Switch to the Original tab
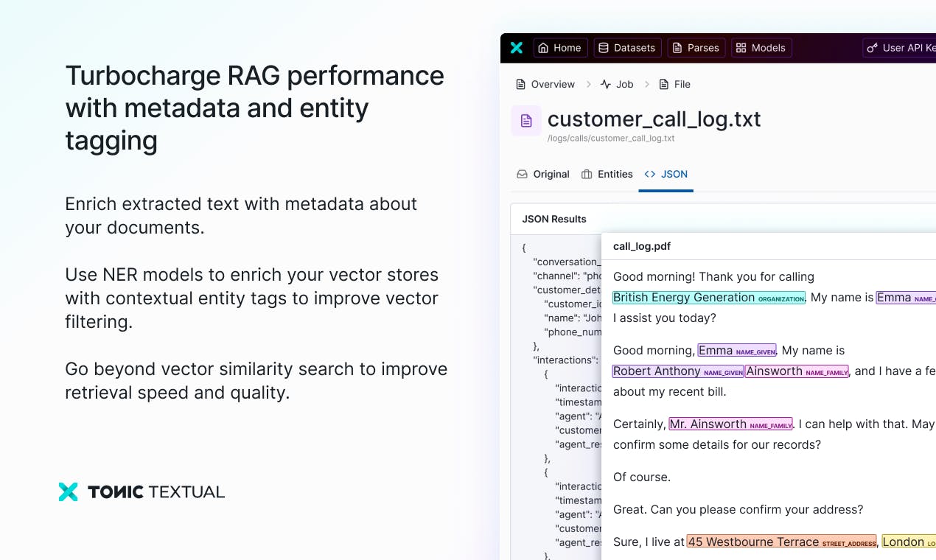Image resolution: width=936 pixels, height=560 pixels. tap(543, 174)
